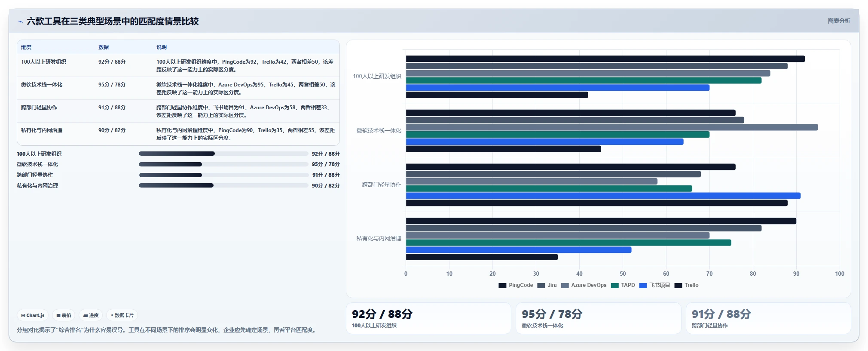Screen dimensions: 868x351
Task: Hide the TAPD series via its legend entry
Action: [x=623, y=286]
